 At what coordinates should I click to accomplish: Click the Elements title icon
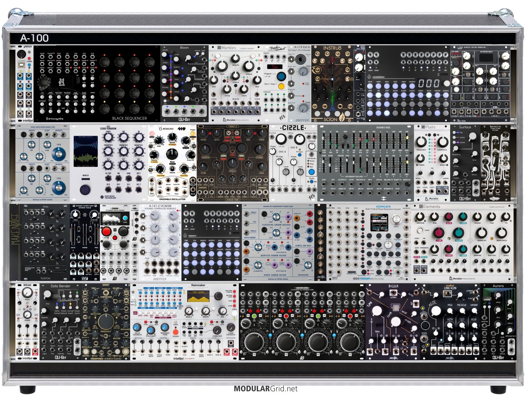[x=421, y=206]
